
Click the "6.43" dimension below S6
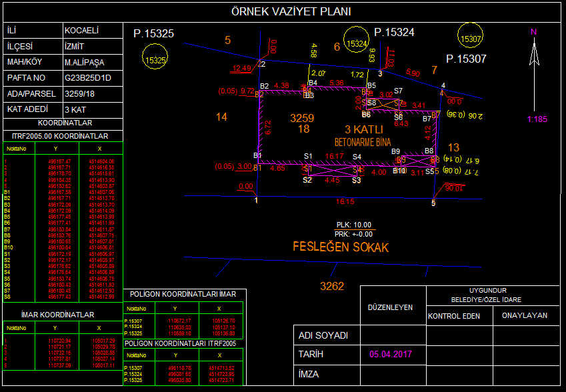point(401,123)
